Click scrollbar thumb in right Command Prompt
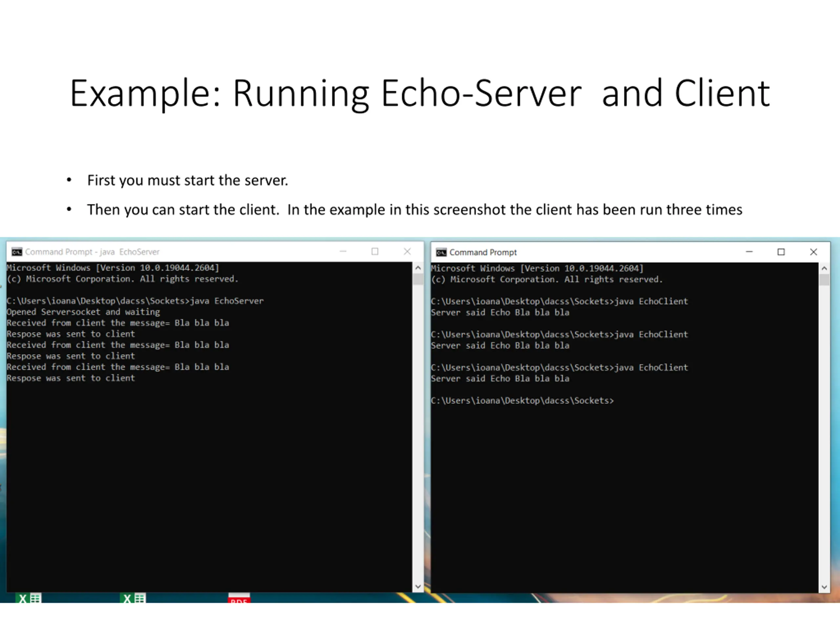 coord(824,280)
